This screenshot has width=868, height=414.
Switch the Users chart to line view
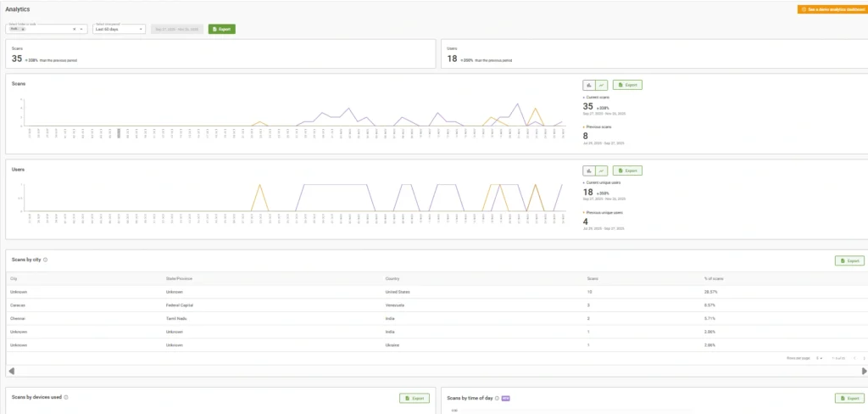[x=601, y=171]
